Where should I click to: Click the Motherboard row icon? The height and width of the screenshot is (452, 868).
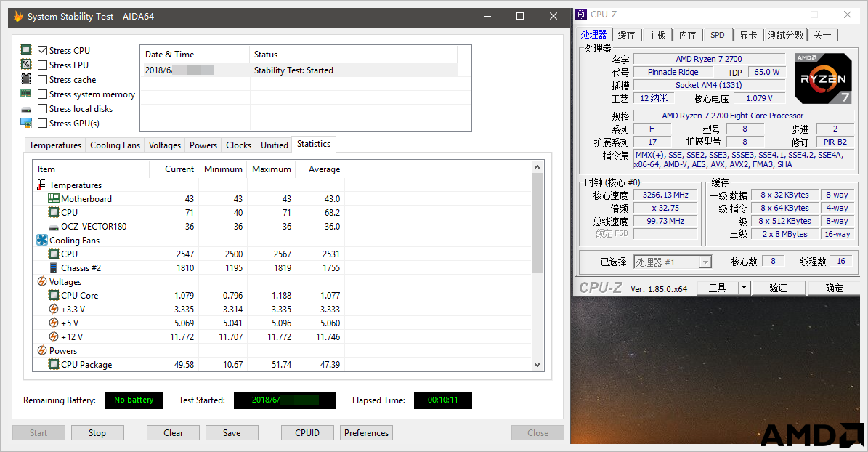(54, 198)
